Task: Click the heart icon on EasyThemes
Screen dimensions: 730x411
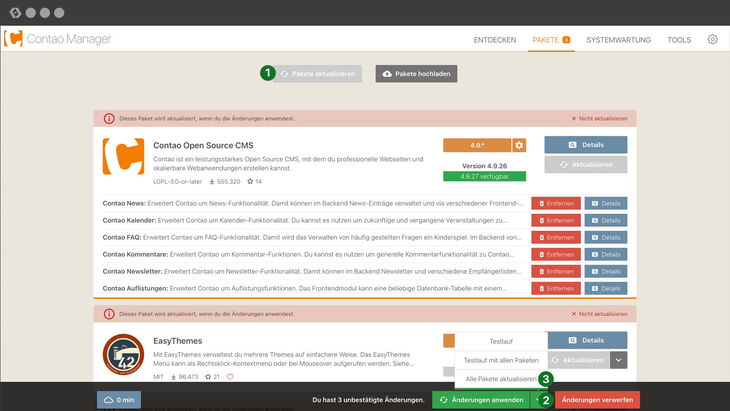Action: coord(229,377)
